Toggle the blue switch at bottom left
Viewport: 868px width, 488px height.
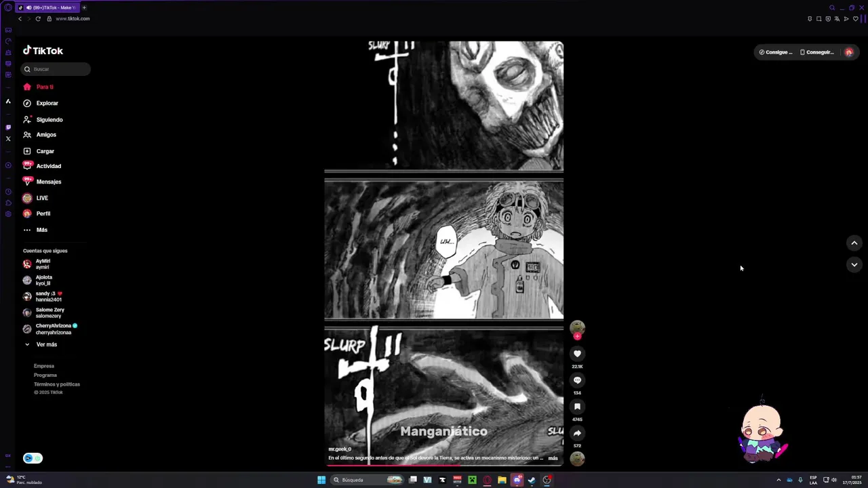coord(33,458)
